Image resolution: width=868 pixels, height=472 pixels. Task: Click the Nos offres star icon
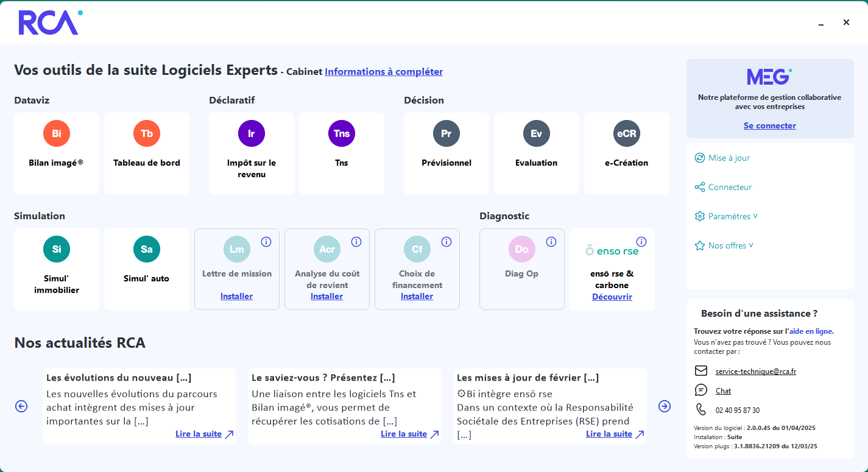tap(699, 245)
